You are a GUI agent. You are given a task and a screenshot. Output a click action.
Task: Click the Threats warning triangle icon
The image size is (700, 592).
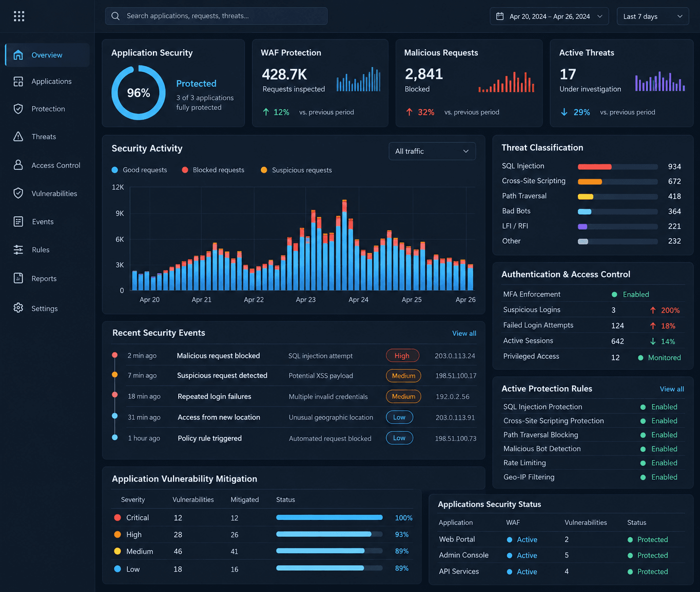tap(18, 137)
